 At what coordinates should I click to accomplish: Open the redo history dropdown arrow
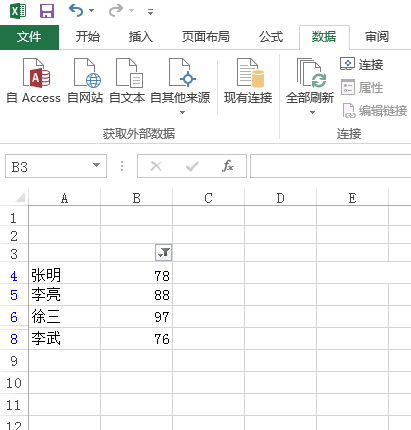132,11
